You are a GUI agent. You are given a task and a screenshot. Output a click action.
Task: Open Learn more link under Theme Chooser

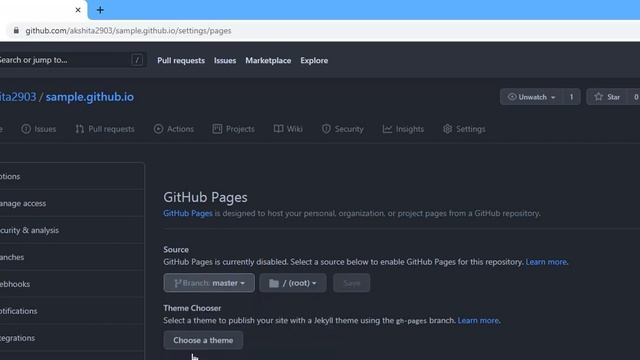click(x=478, y=320)
